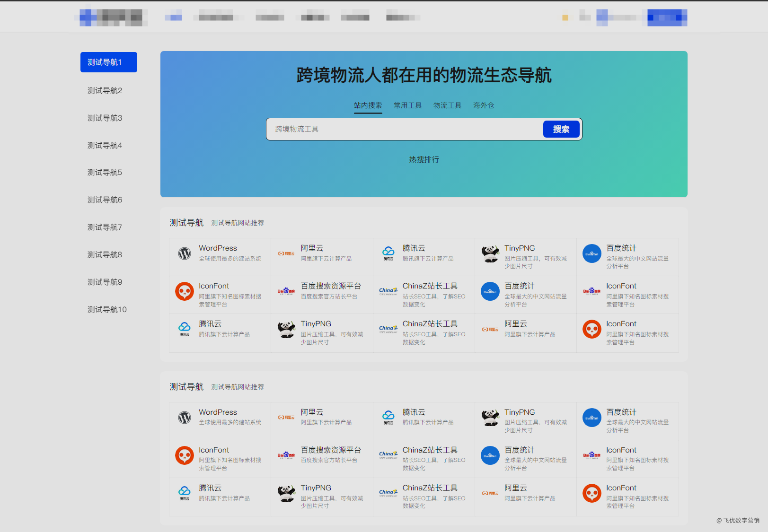Select 测试导航4 in the sidebar
The height and width of the screenshot is (532, 768).
click(x=105, y=145)
